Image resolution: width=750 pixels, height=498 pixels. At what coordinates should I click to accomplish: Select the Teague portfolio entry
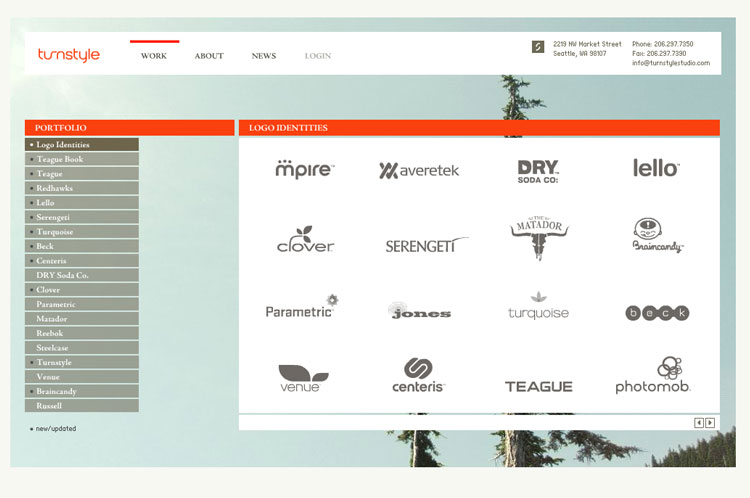pos(82,174)
